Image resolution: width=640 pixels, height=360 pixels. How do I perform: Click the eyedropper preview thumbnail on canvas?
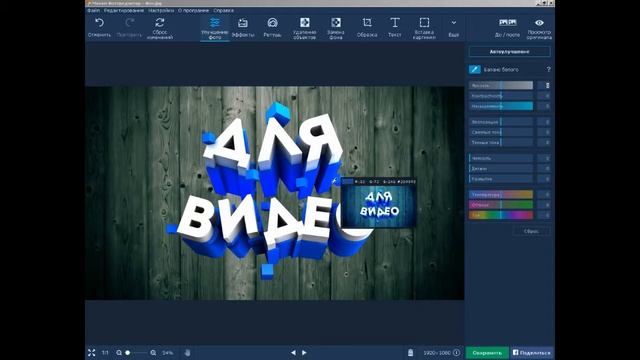pyautogui.click(x=379, y=202)
